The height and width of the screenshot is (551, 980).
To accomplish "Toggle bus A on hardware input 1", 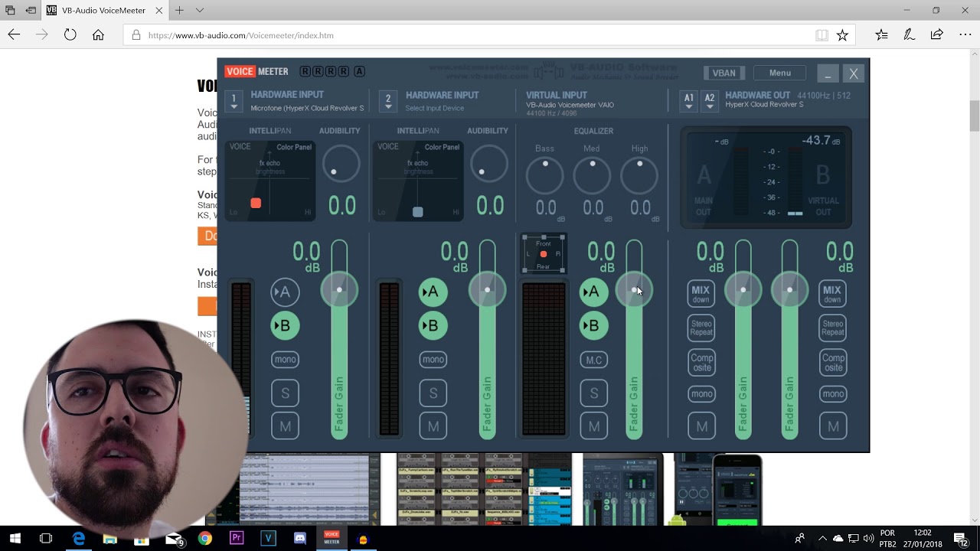I will click(x=285, y=292).
